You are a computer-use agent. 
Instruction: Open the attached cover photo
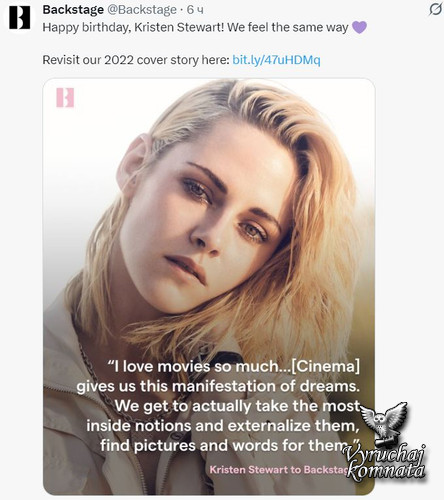tap(209, 287)
